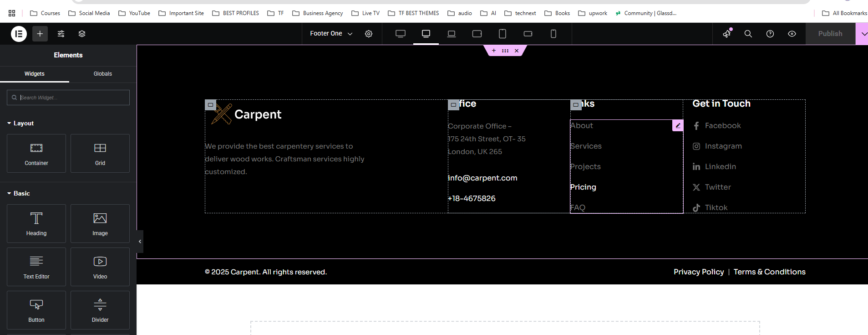This screenshot has height=335, width=868.
Task: Select the active widescreen device icon
Action: [x=426, y=34]
